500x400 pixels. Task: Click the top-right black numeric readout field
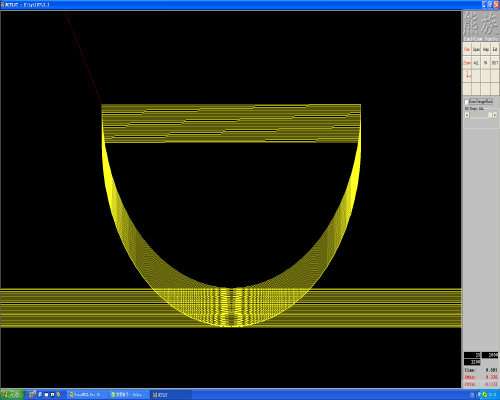pyautogui.click(x=490, y=355)
